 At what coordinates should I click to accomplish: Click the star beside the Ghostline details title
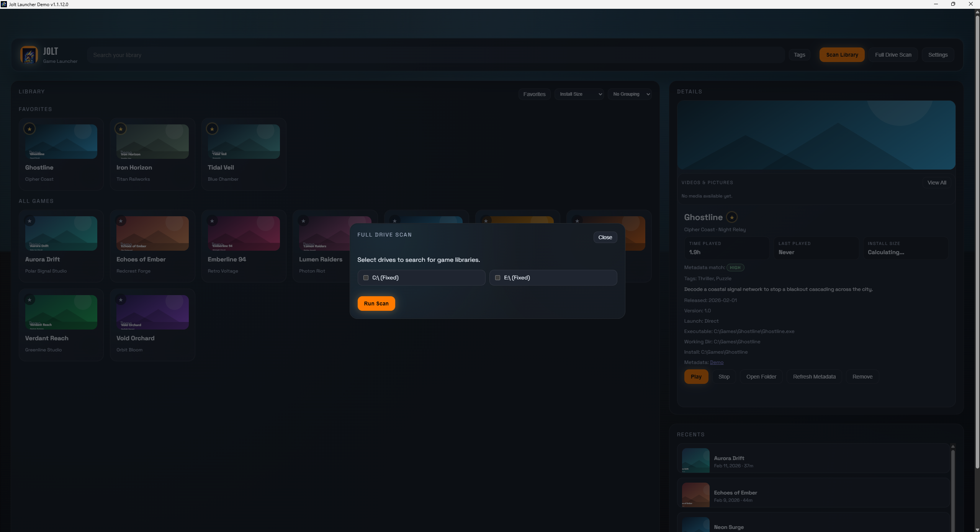click(732, 217)
